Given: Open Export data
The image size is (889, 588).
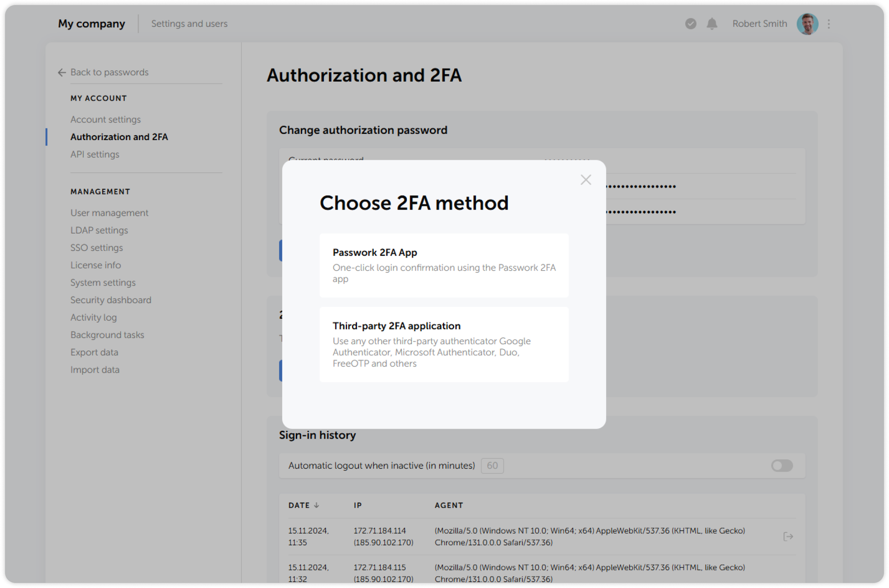Looking at the screenshot, I should coord(94,352).
